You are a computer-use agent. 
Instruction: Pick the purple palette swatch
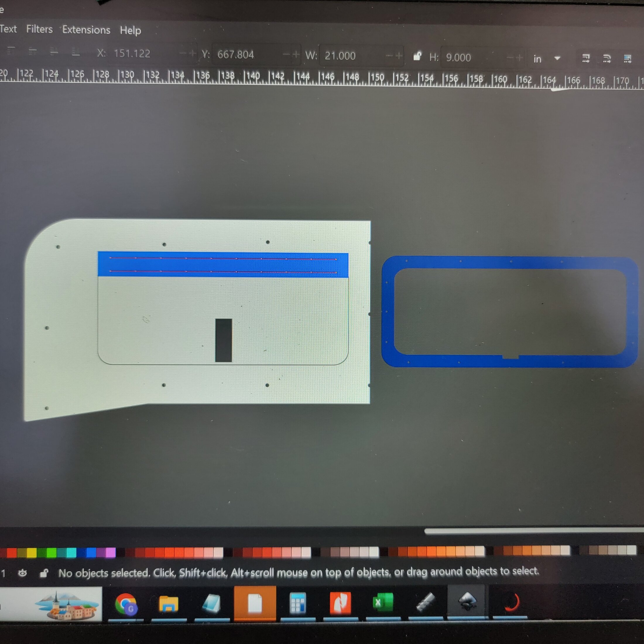pyautogui.click(x=101, y=552)
